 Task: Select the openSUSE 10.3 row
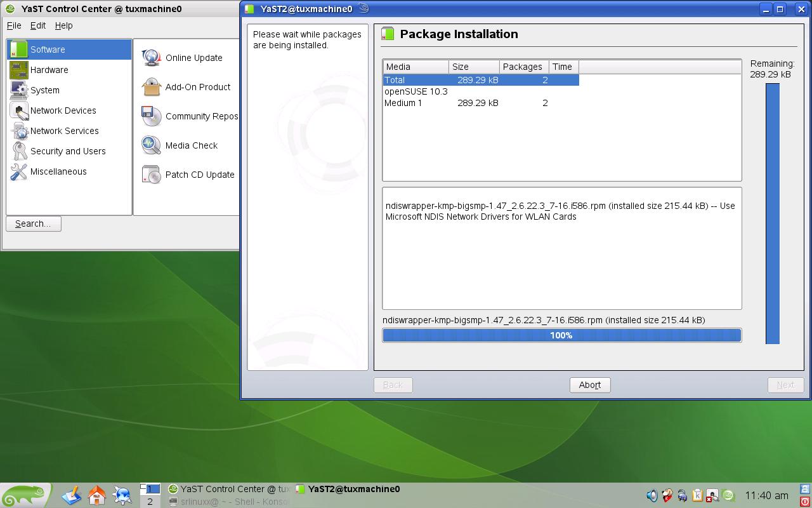tap(481, 91)
